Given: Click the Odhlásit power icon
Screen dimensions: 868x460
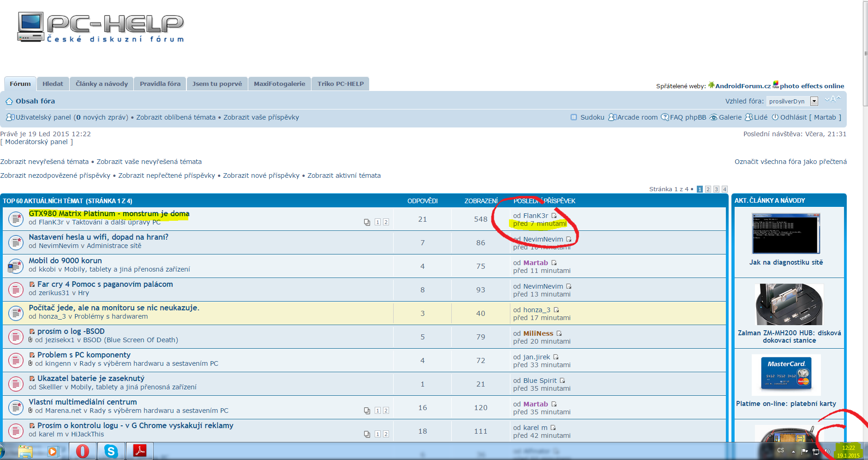Looking at the screenshot, I should [x=775, y=117].
